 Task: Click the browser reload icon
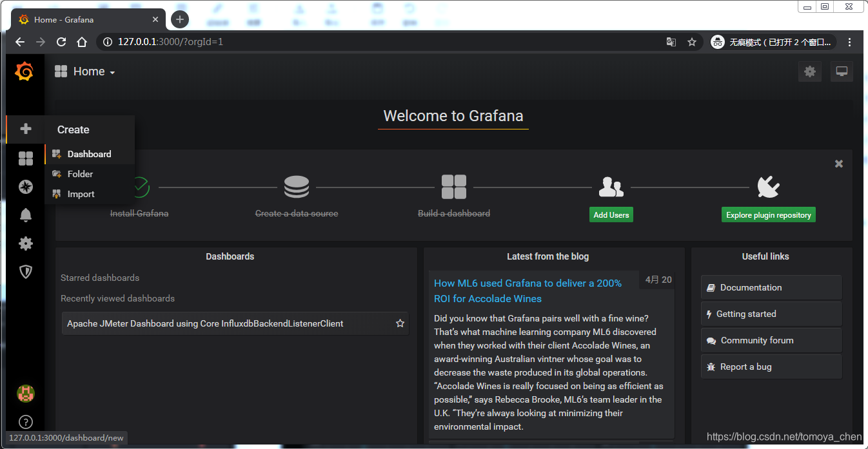pyautogui.click(x=61, y=42)
